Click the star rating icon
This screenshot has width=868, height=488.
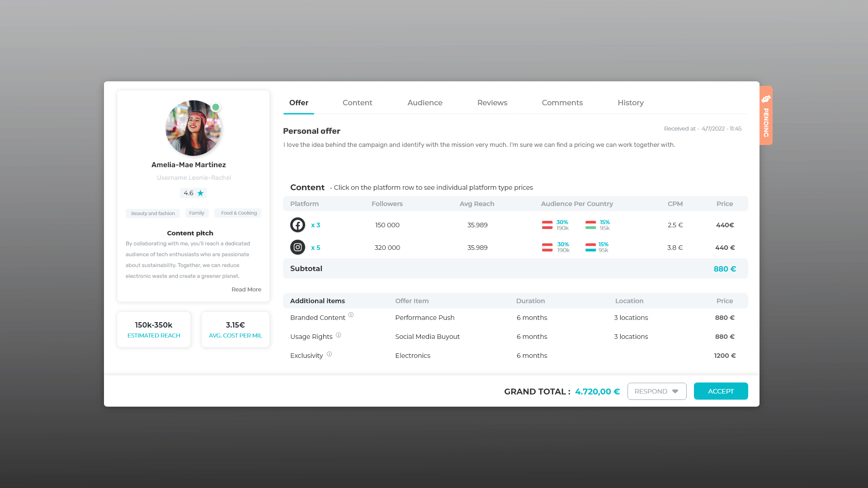point(200,193)
